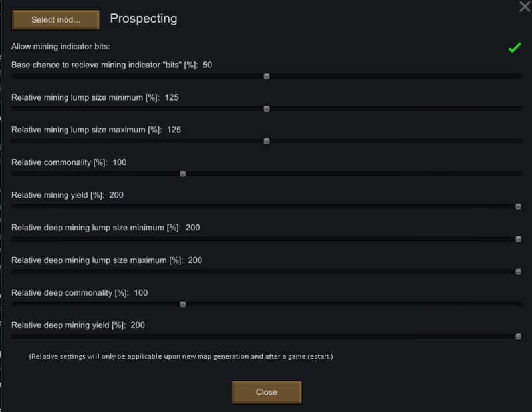The height and width of the screenshot is (412, 532).
Task: Click the far left end of the deep mining yield track
Action: [x=13, y=337]
